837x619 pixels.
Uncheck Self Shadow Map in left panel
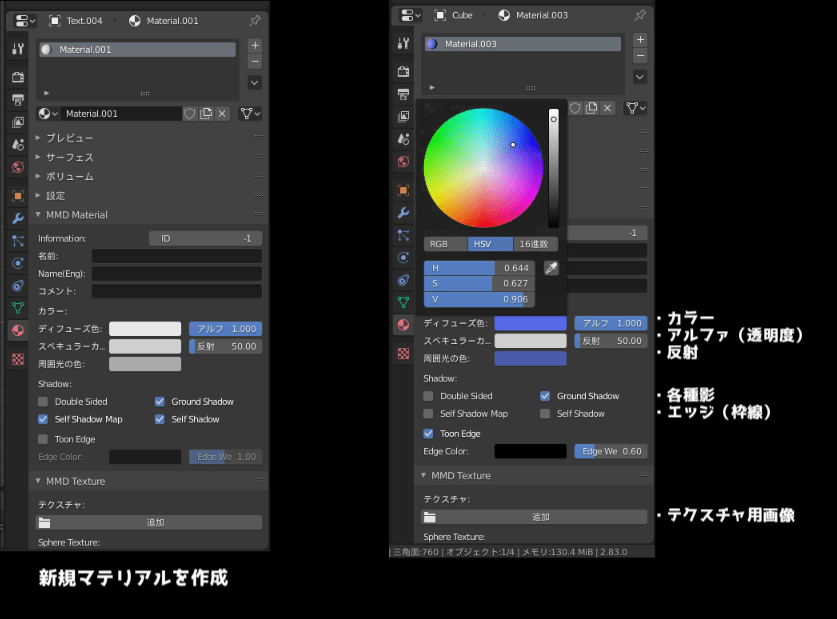click(43, 419)
